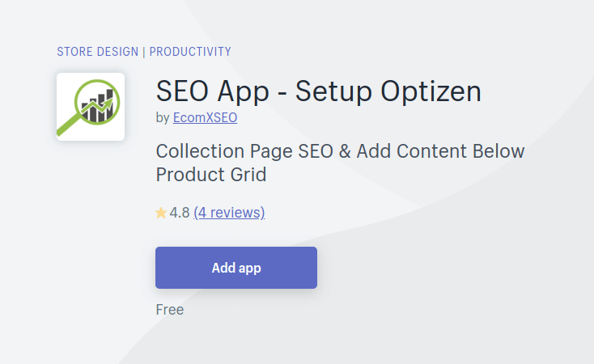Click the separator between category links
The width and height of the screenshot is (594, 364).
tap(144, 52)
